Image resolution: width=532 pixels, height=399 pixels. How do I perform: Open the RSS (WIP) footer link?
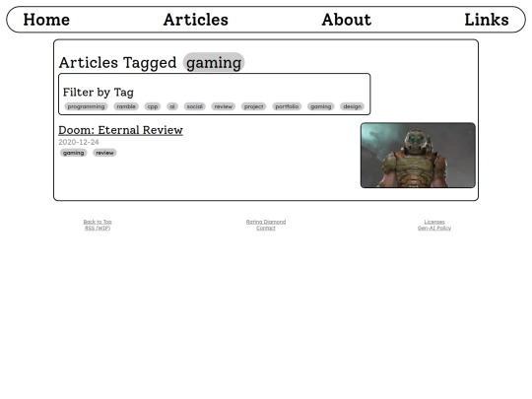click(98, 228)
